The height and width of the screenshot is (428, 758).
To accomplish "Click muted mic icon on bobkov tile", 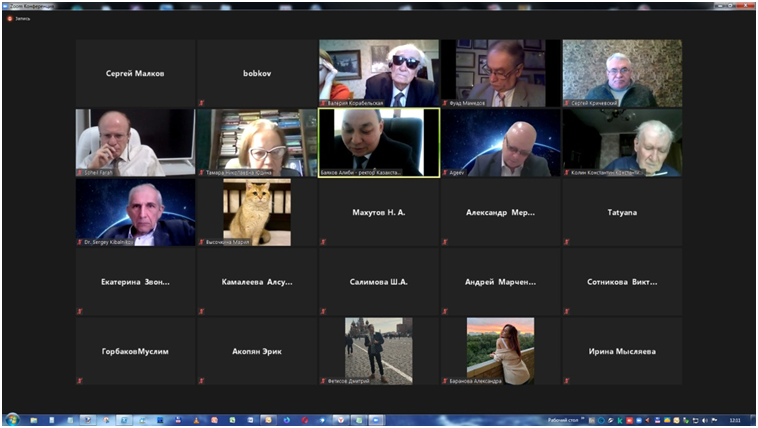I will tap(202, 103).
